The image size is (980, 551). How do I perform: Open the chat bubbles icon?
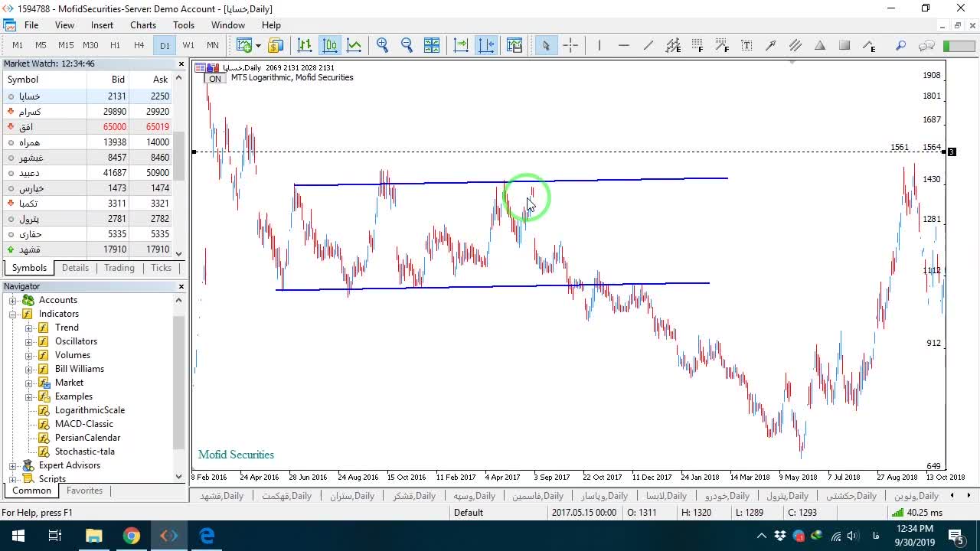tap(926, 45)
